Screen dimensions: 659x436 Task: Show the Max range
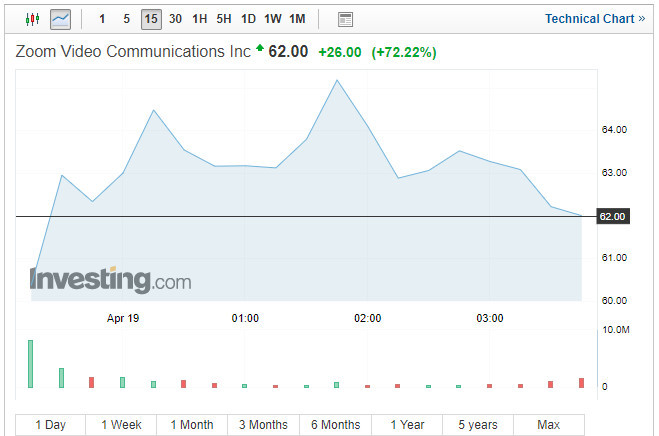[548, 425]
